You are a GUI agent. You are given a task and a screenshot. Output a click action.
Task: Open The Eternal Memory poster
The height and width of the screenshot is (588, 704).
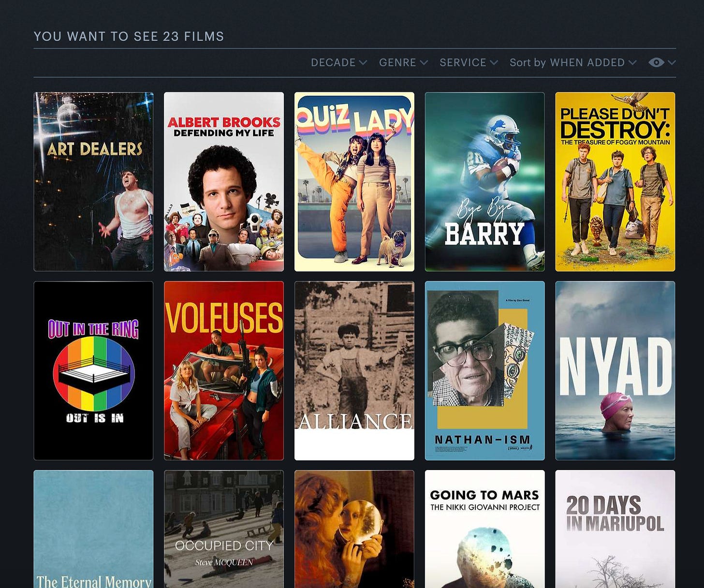93,529
